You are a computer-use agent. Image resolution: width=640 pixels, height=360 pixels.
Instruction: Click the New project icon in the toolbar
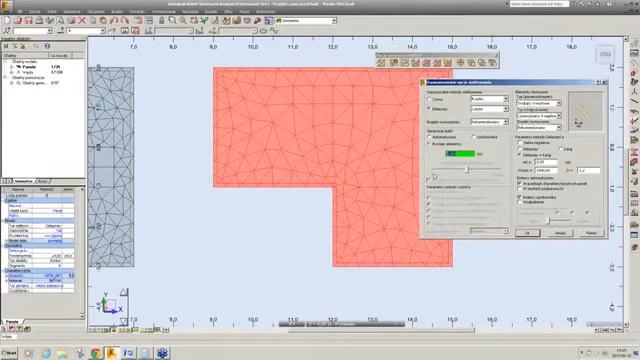[x=7, y=20]
